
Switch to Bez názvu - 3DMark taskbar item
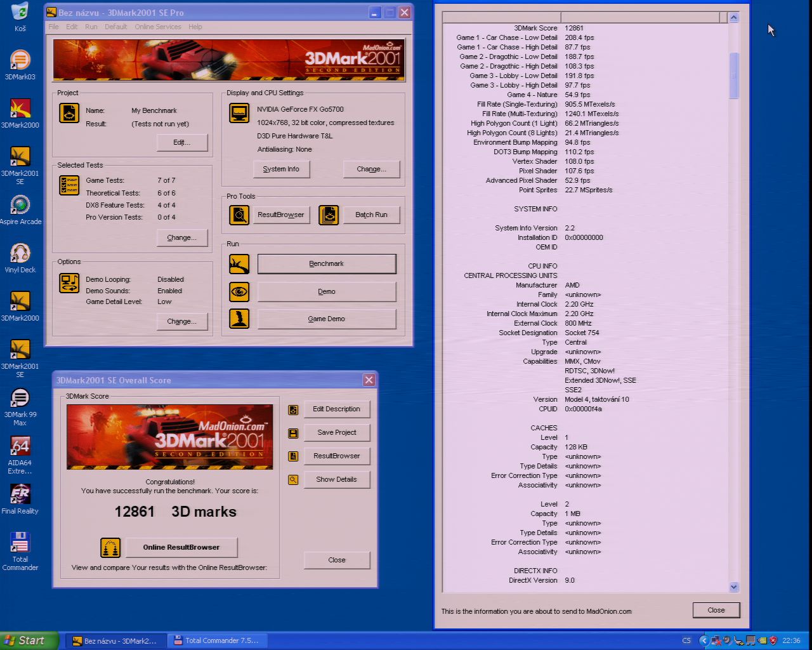(115, 640)
